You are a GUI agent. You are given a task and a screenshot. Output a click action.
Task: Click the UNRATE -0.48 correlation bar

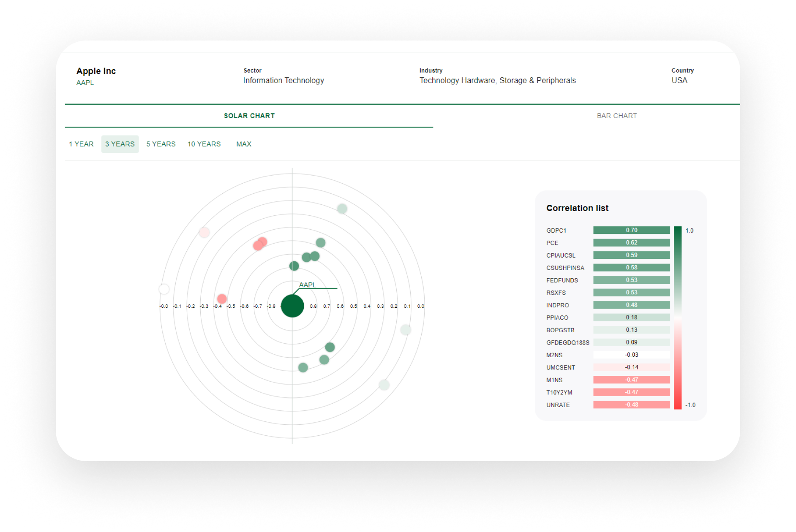(631, 404)
